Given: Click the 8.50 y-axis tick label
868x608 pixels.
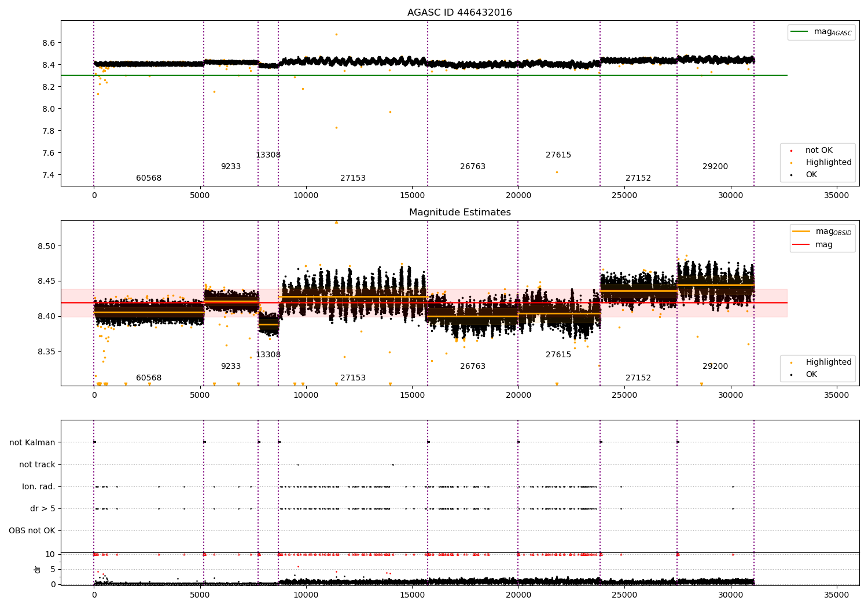Looking at the screenshot, I should click(46, 246).
